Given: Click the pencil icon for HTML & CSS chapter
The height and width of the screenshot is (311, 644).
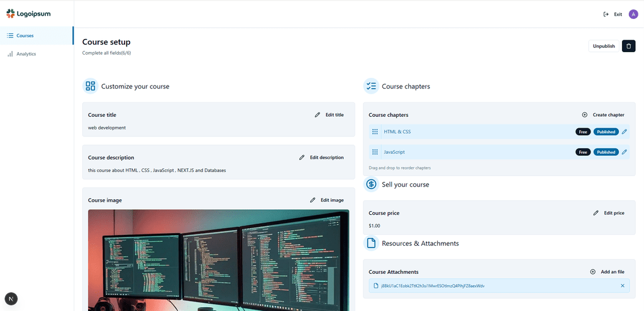Looking at the screenshot, I should point(625,132).
